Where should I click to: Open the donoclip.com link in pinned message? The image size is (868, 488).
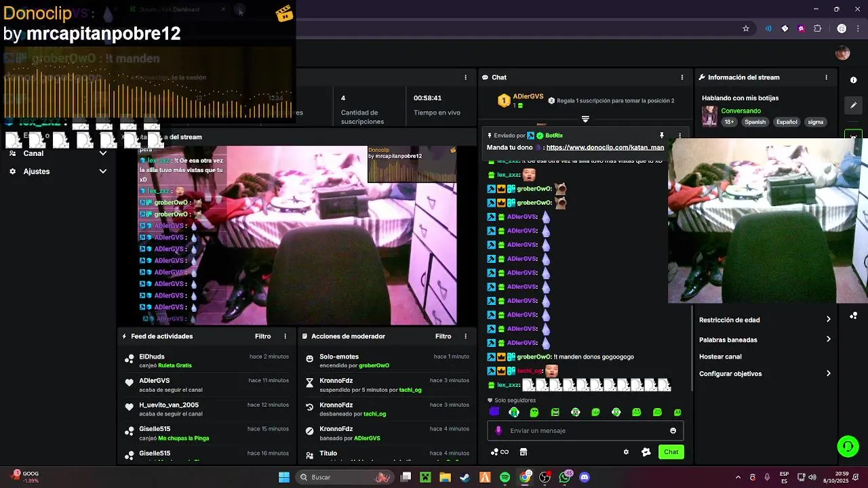pos(605,147)
